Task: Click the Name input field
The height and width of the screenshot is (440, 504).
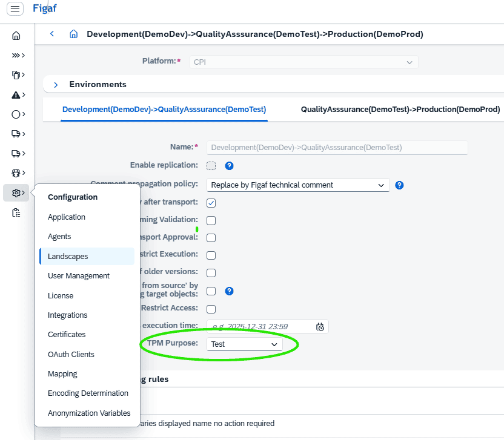Action: [x=337, y=148]
